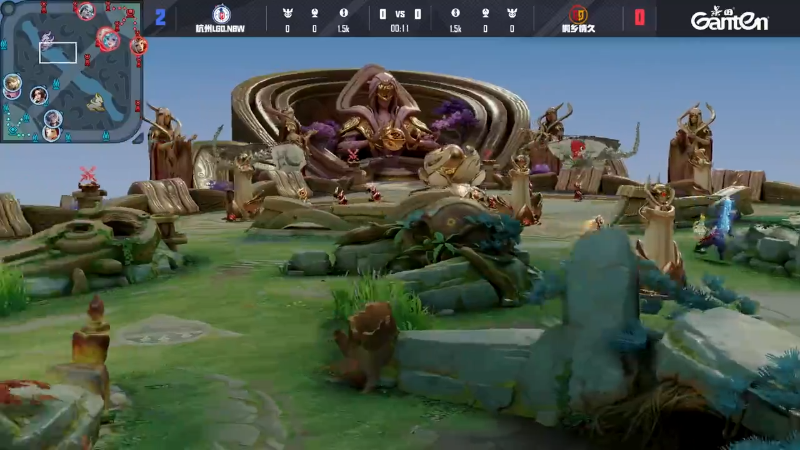The width and height of the screenshot is (800, 450).
Task: Select blue team's dragon kills icon
Action: 288,13
